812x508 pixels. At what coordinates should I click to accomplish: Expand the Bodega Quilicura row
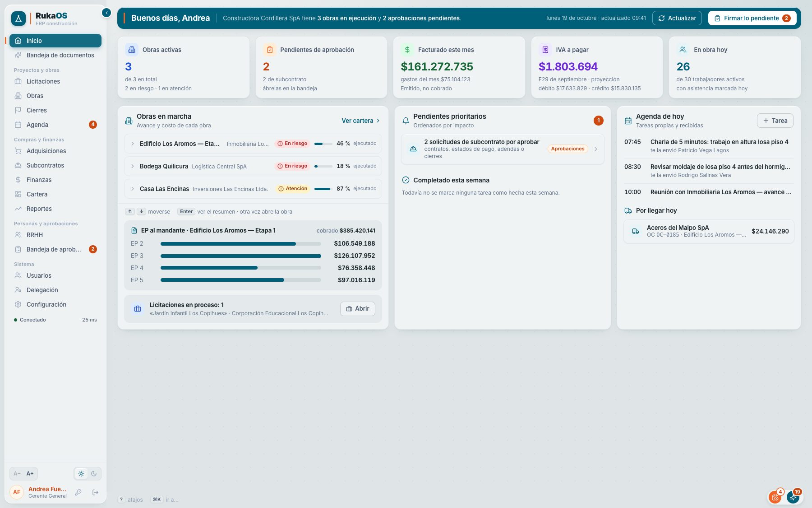(133, 166)
